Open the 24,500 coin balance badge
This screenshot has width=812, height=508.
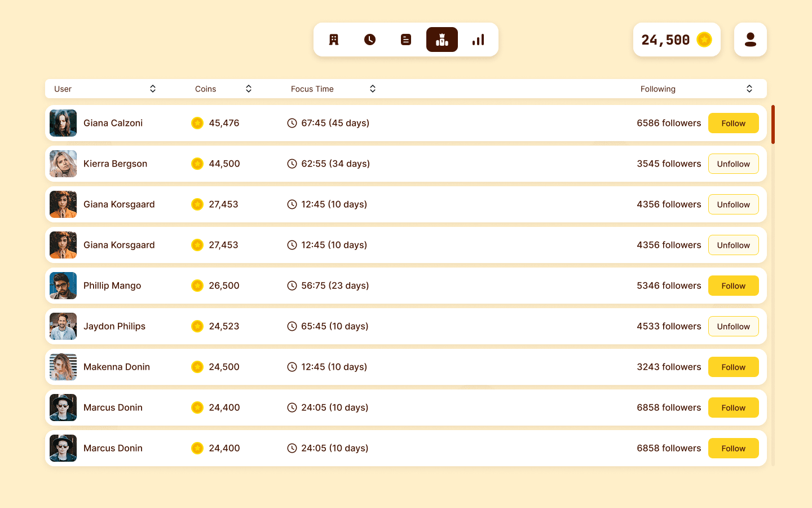tap(677, 40)
